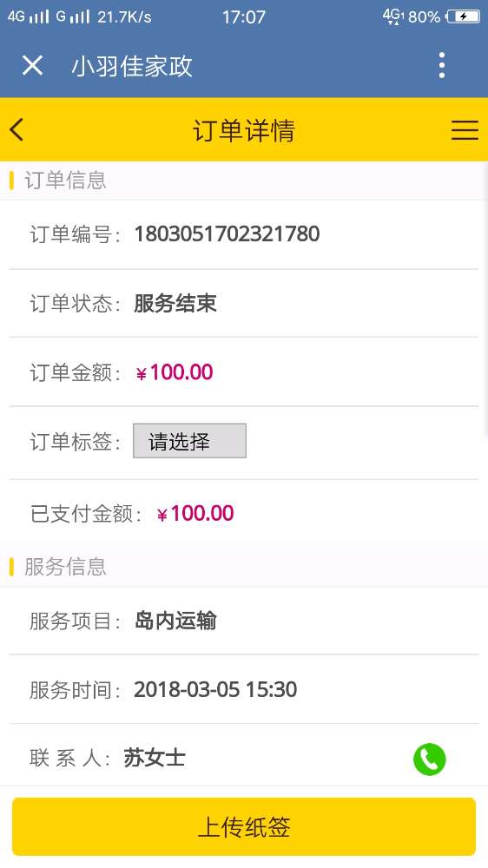The width and height of the screenshot is (488, 868).
Task: Tap the 80% battery percentage indicator
Action: point(424,17)
